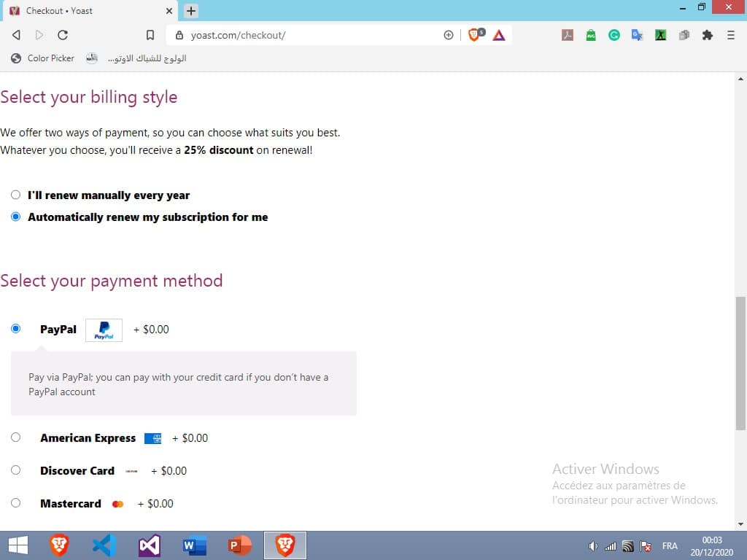Click the green X extension icon
Viewport: 747px width, 560px height.
click(x=661, y=35)
